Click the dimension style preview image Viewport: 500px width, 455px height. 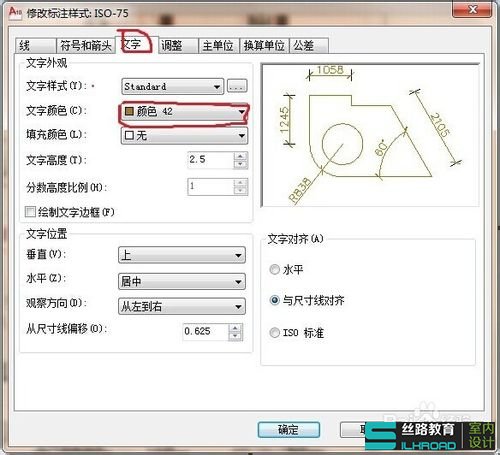370,135
